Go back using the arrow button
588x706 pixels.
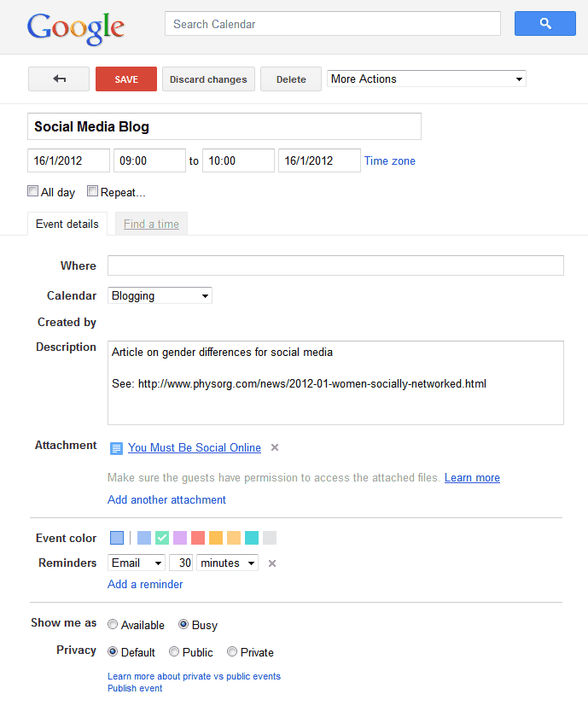[x=59, y=79]
